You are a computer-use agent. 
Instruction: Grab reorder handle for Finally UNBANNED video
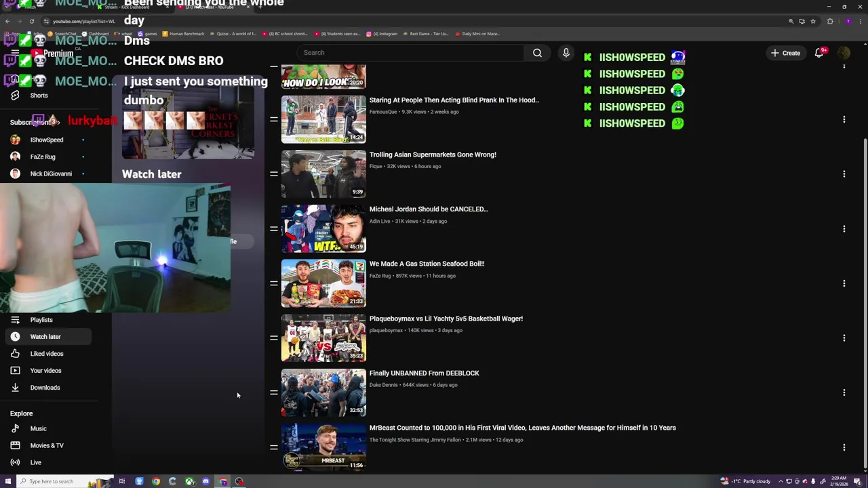(274, 392)
